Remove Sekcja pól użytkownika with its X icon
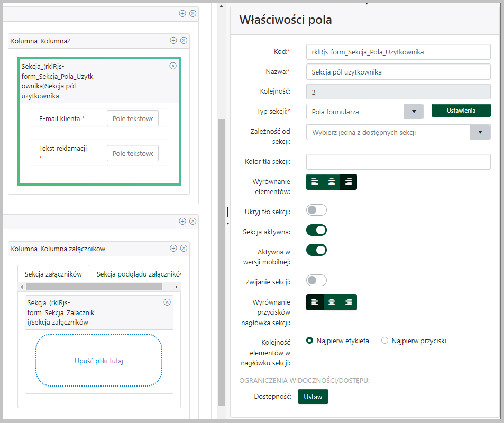The height and width of the screenshot is (423, 504). click(x=173, y=66)
